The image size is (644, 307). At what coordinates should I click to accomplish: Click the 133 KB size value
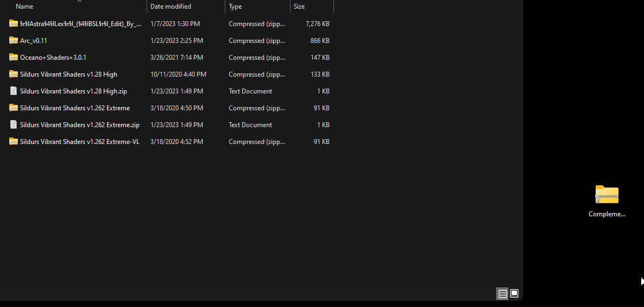(320, 74)
